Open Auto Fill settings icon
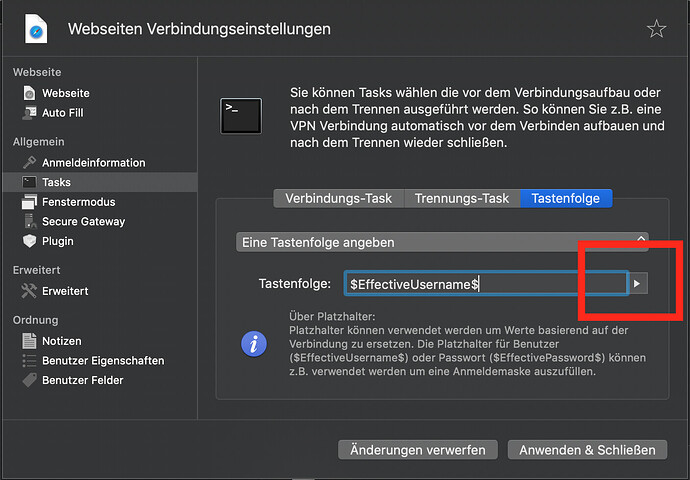 (x=29, y=113)
